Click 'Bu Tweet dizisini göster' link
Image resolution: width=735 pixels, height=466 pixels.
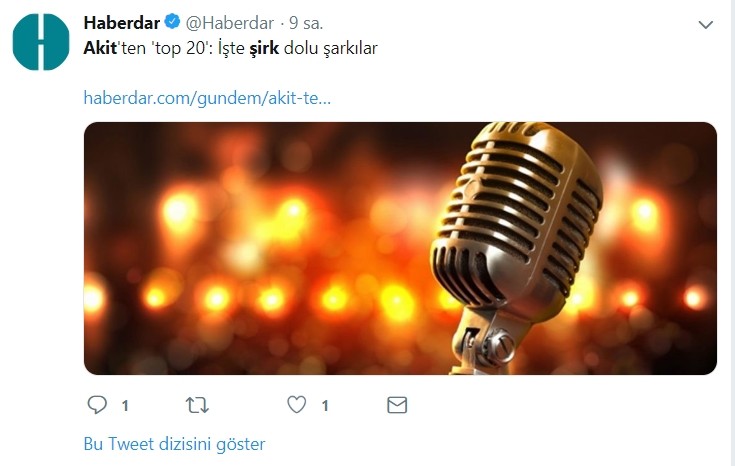174,443
